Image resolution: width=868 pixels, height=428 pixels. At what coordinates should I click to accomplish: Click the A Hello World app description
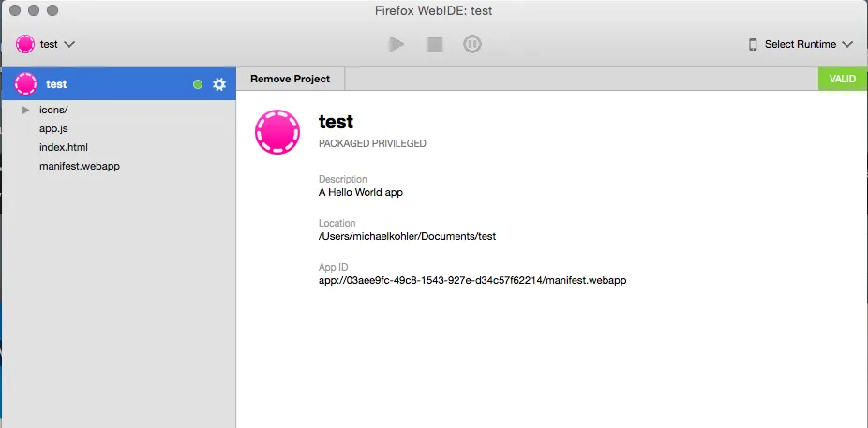(360, 192)
